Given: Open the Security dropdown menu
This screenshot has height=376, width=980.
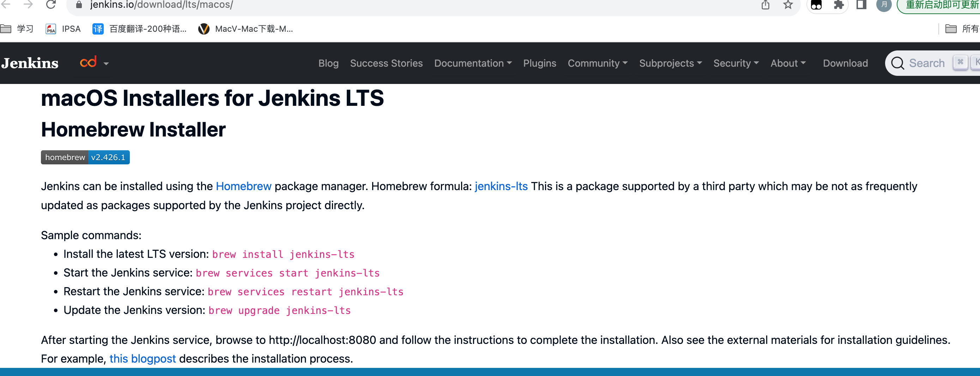Looking at the screenshot, I should (736, 63).
